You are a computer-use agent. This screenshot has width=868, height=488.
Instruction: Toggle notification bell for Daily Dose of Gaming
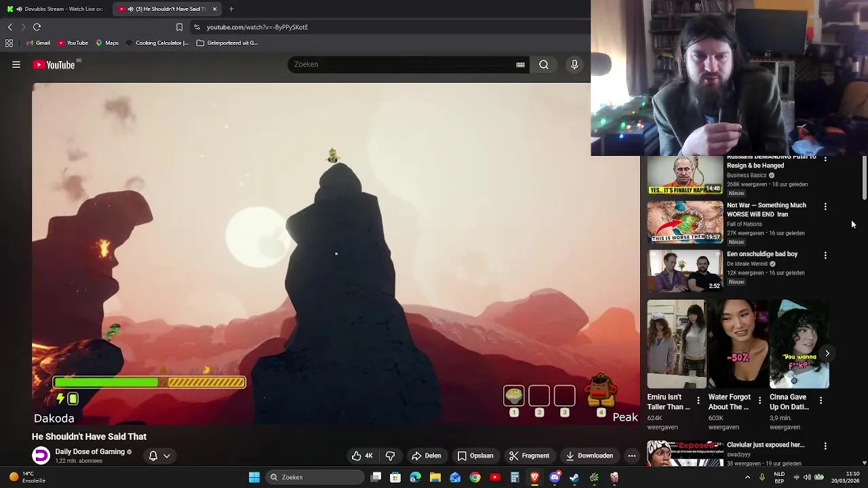coord(153,455)
